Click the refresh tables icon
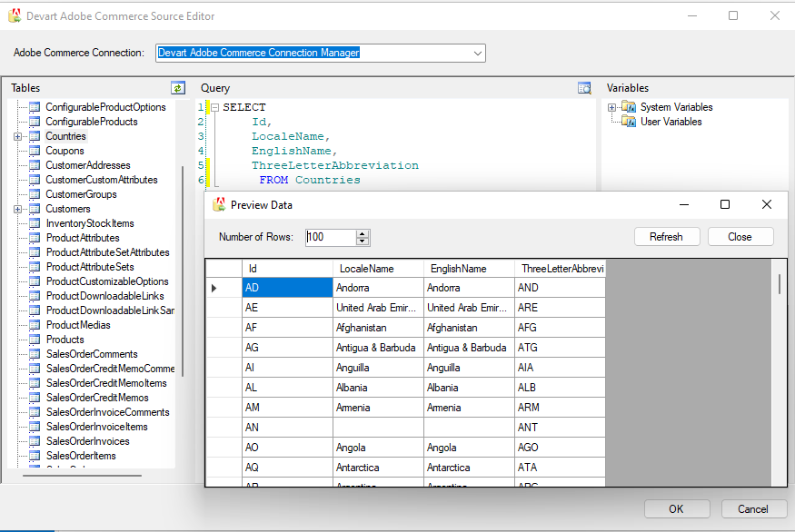The height and width of the screenshot is (532, 795). pos(178,88)
